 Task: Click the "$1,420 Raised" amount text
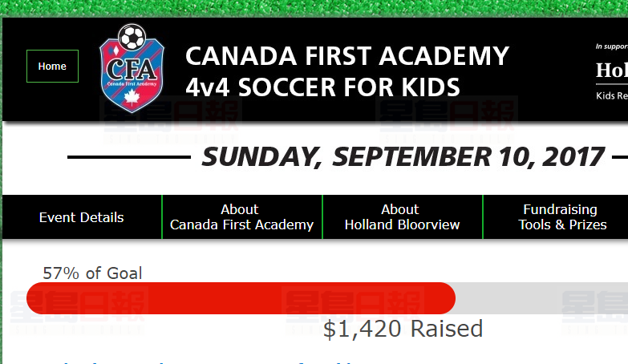(x=403, y=329)
